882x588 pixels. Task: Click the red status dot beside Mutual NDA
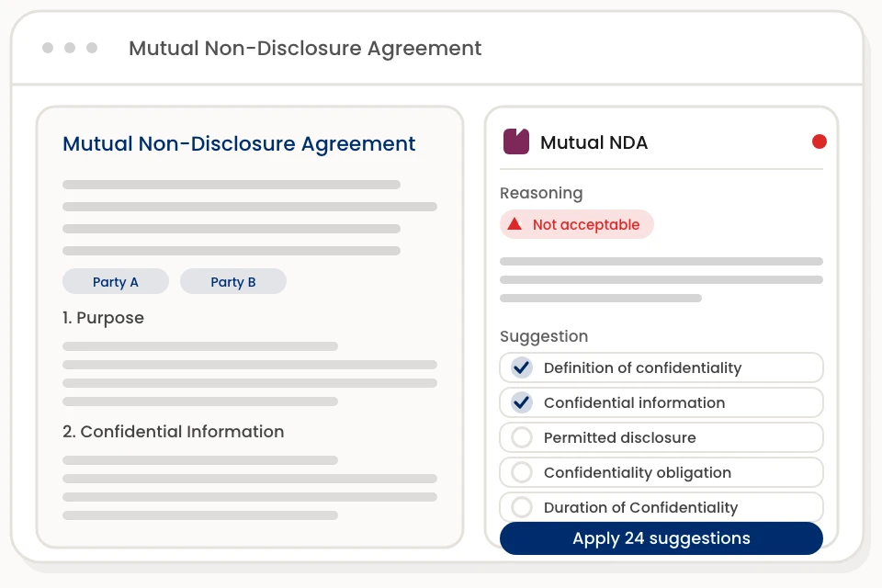coord(819,141)
